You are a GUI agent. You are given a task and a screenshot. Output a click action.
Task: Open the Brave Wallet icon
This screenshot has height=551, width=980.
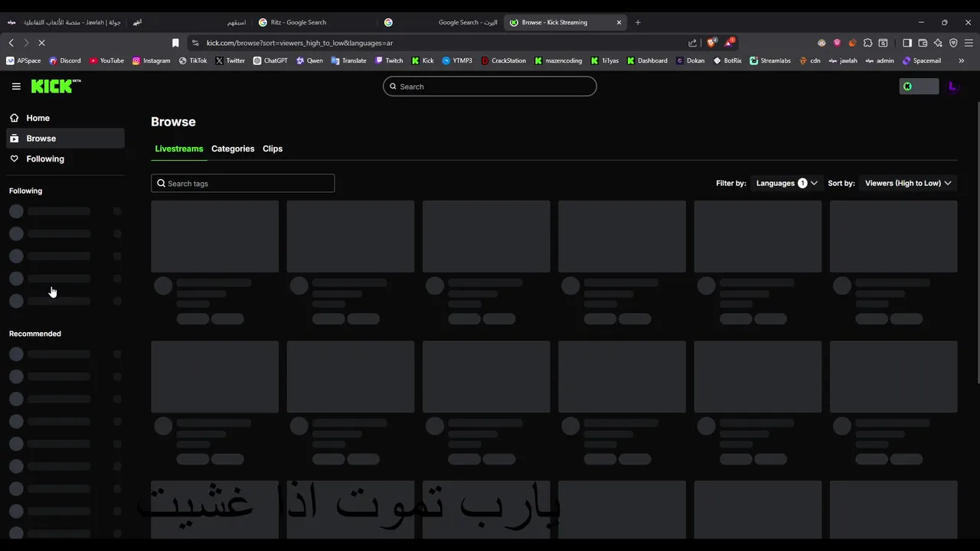pyautogui.click(x=923, y=43)
